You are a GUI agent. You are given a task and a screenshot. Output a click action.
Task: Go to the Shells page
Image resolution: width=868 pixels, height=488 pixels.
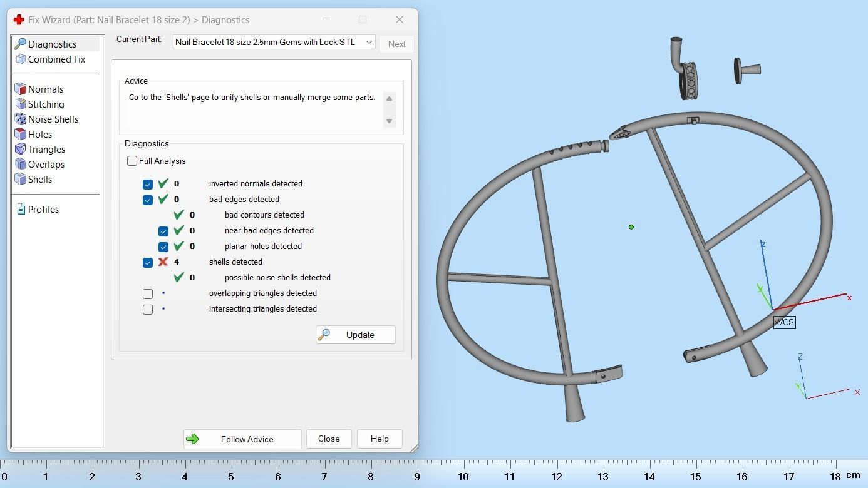[x=40, y=179]
